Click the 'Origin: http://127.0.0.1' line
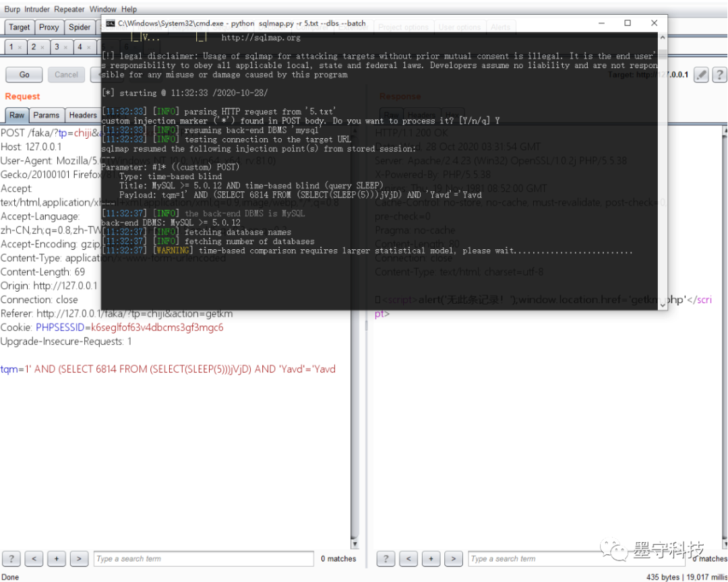This screenshot has width=728, height=582. click(49, 286)
